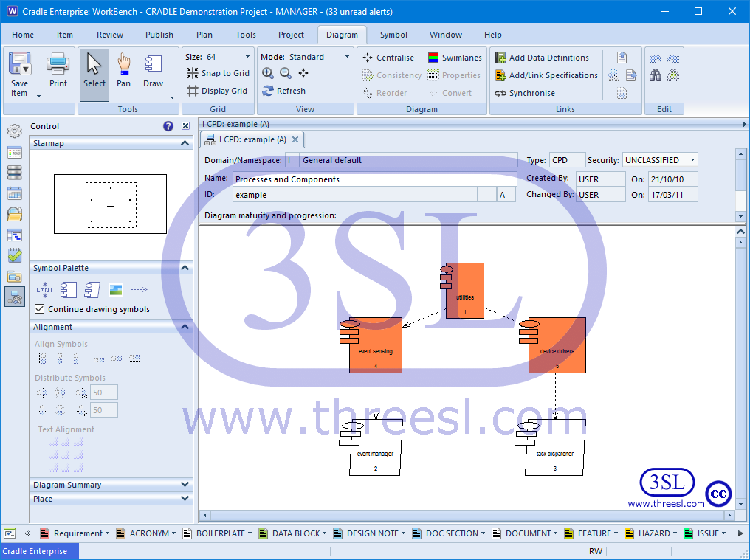
Task: Click the zoom in magnifier icon
Action: coord(267,73)
